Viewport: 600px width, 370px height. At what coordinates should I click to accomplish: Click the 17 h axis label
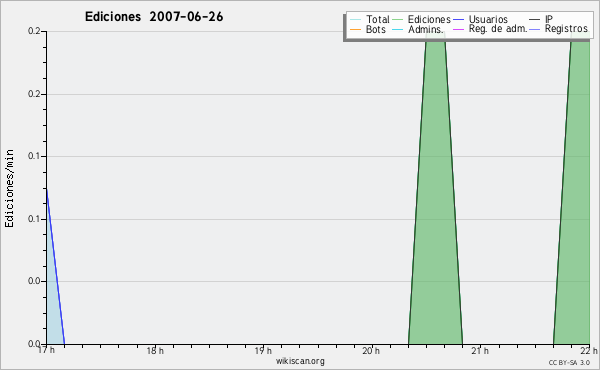click(x=46, y=350)
